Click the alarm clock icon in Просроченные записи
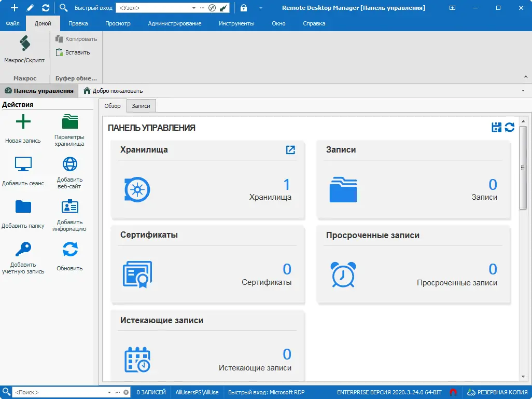The image size is (532, 399). pos(343,274)
